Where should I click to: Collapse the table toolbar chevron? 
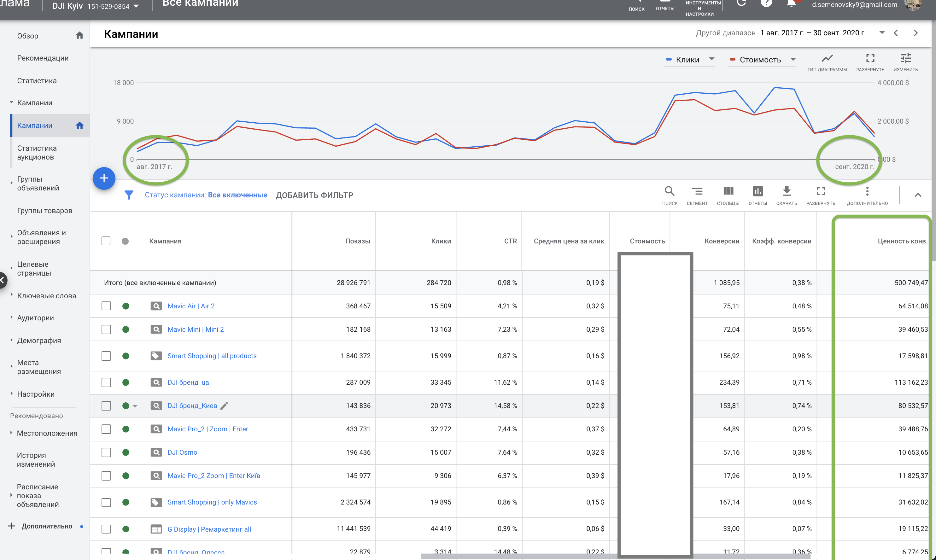click(918, 195)
